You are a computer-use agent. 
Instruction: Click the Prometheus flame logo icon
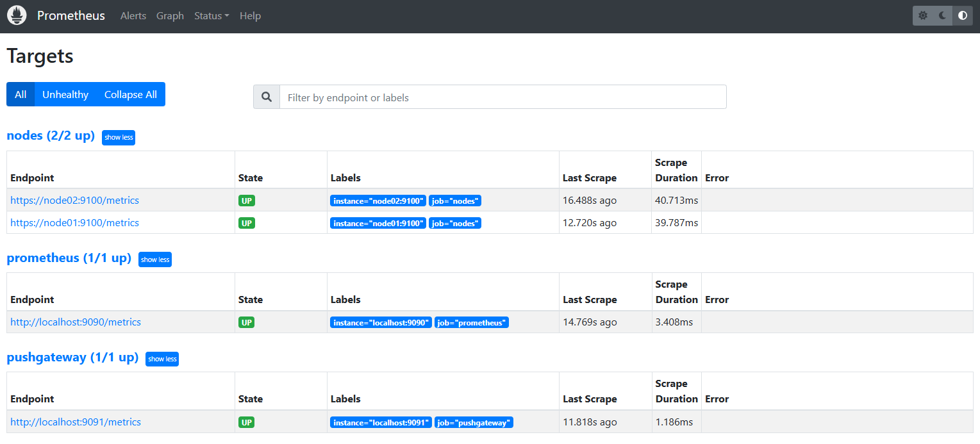tap(17, 15)
